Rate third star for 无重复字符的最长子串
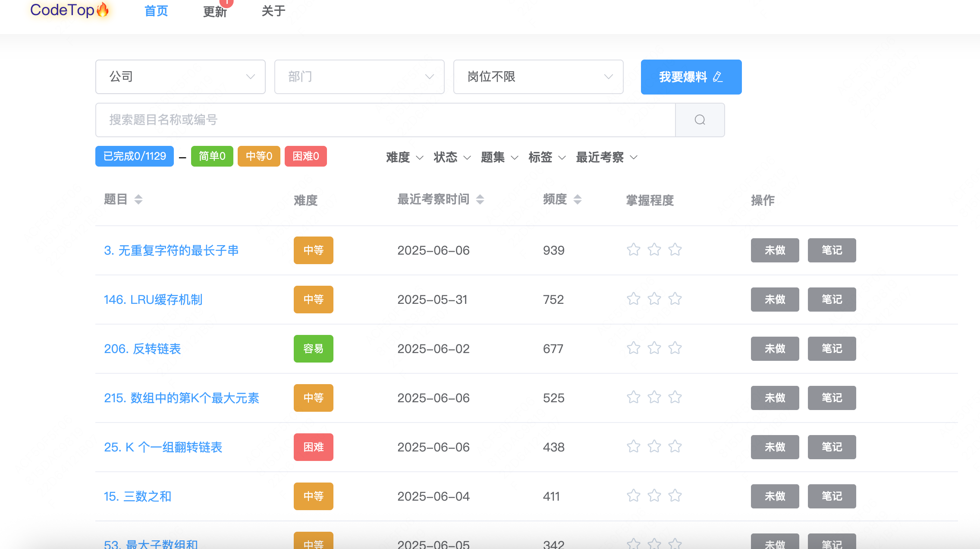Screen dimensions: 980x549 675,249
